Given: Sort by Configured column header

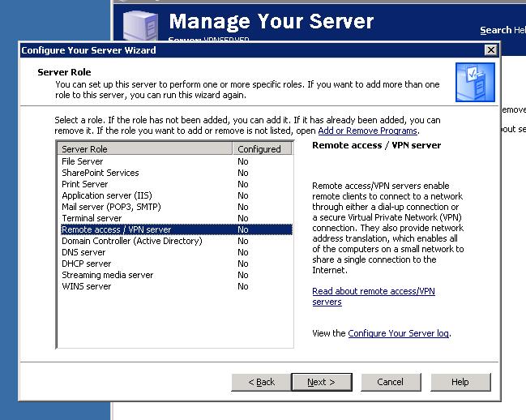Looking at the screenshot, I should 262,148.
